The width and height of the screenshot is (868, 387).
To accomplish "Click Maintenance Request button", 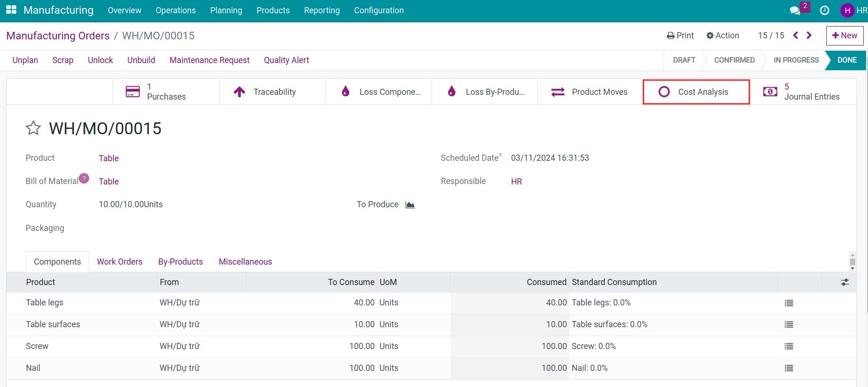I will pos(210,60).
